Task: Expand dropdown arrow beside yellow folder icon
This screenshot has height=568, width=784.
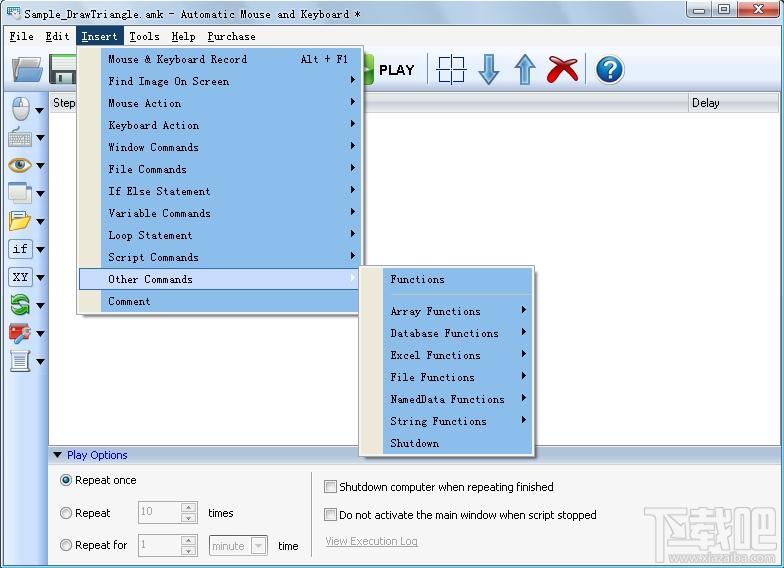Action: [40, 222]
